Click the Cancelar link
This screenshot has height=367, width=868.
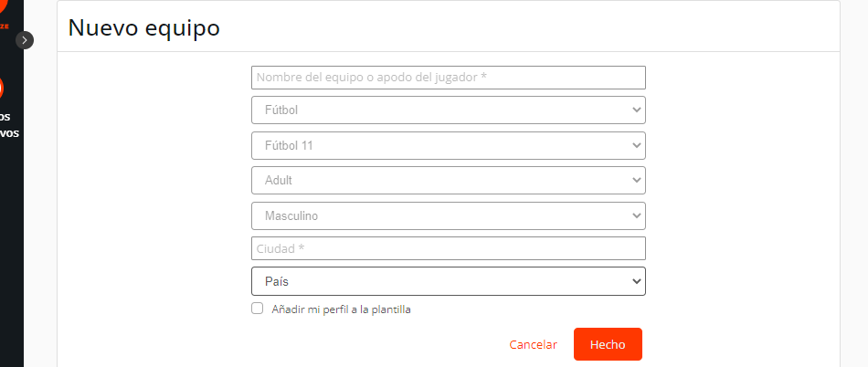pyautogui.click(x=533, y=345)
